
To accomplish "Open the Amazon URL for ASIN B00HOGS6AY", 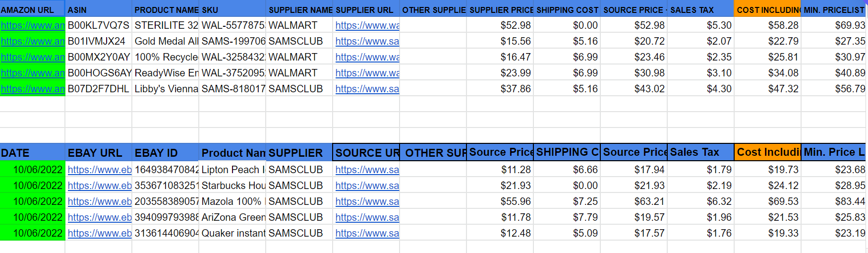I will [x=33, y=73].
